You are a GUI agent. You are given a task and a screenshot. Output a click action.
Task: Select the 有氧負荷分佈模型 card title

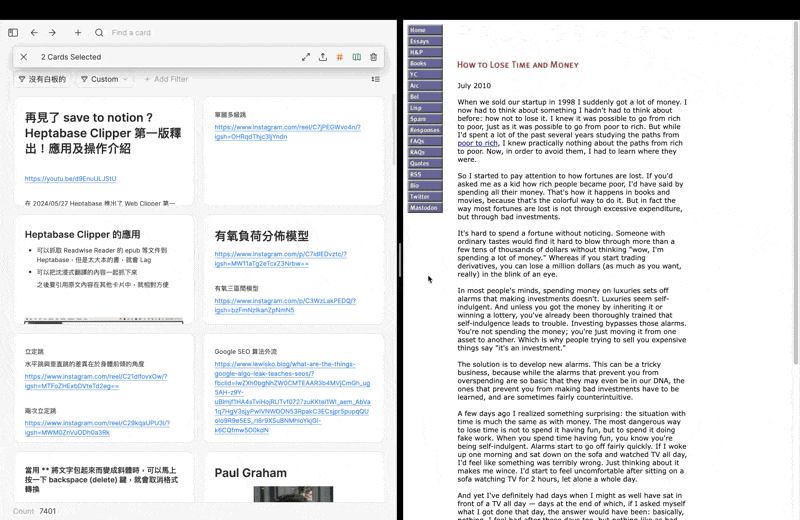click(x=262, y=236)
